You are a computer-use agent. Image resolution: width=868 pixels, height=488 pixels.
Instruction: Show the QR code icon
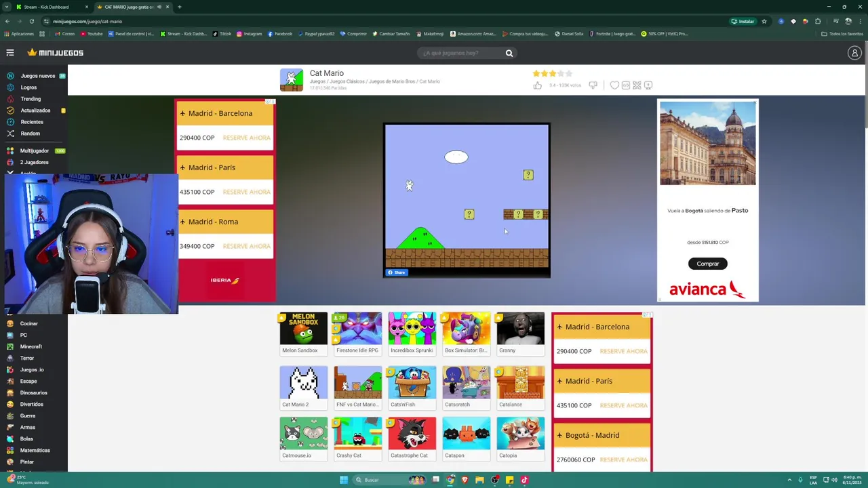tap(637, 85)
